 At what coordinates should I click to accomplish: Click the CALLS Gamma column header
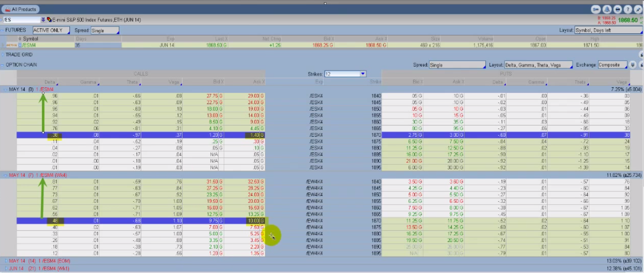click(88, 82)
